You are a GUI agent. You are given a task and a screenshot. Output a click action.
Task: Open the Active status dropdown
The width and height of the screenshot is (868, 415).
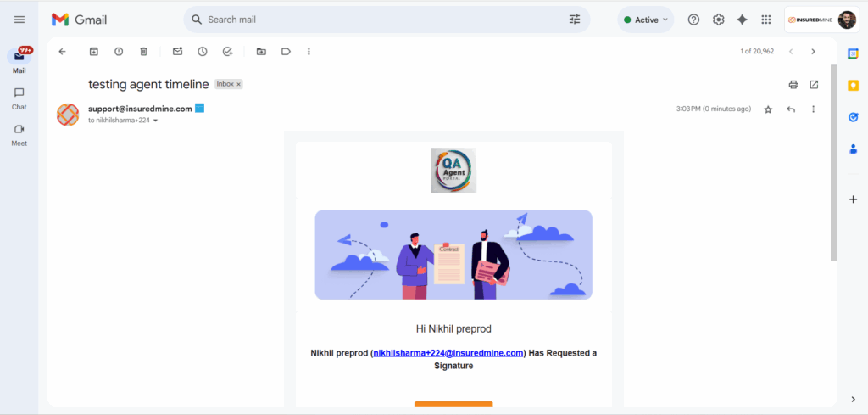pyautogui.click(x=645, y=20)
